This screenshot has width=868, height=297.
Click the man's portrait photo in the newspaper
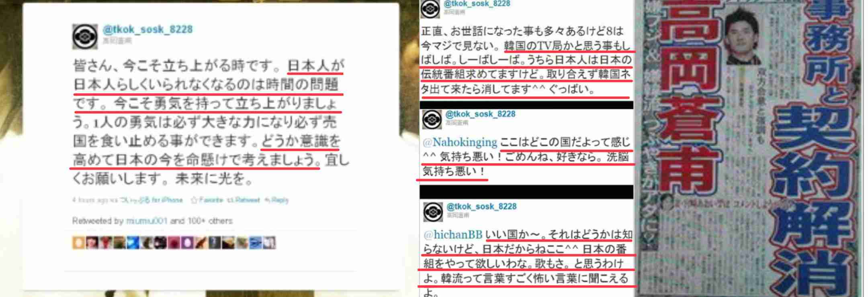743,37
